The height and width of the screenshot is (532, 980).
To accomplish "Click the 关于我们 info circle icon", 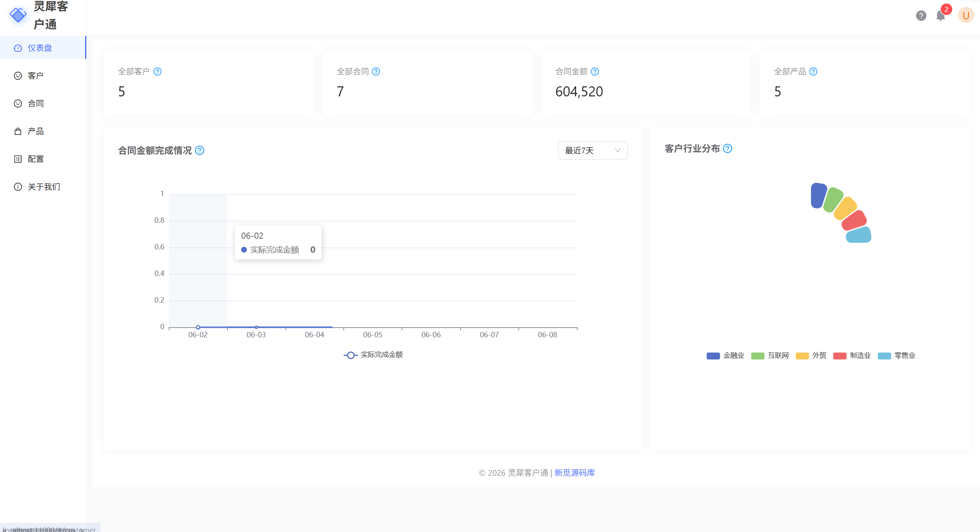I will point(18,187).
